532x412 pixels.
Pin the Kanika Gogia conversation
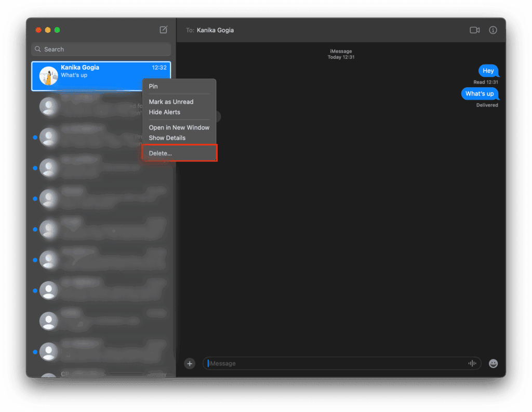pyautogui.click(x=153, y=86)
